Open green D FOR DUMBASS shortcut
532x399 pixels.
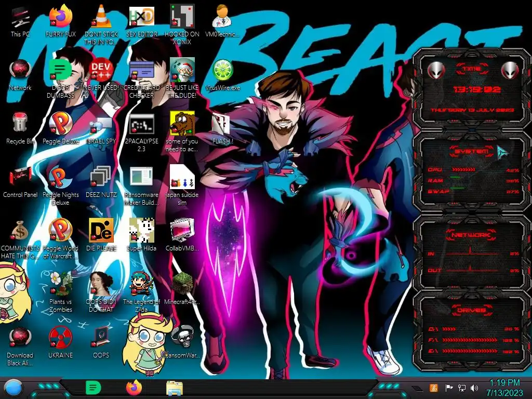point(60,78)
